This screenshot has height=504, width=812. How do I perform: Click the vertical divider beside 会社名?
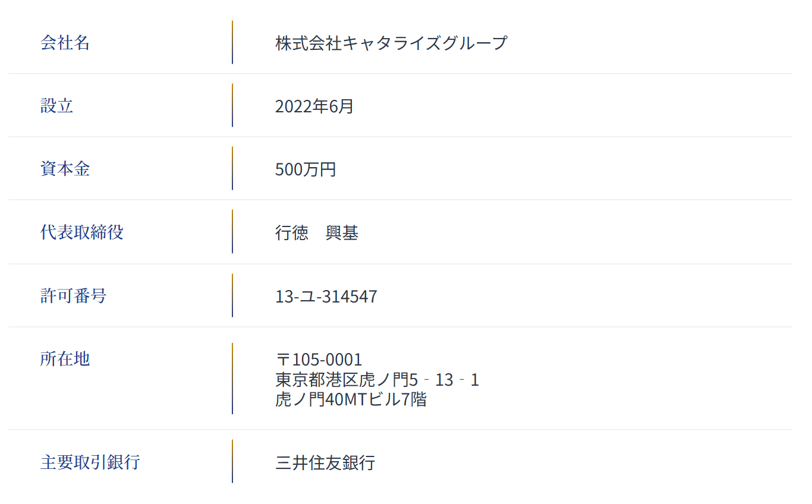232,42
